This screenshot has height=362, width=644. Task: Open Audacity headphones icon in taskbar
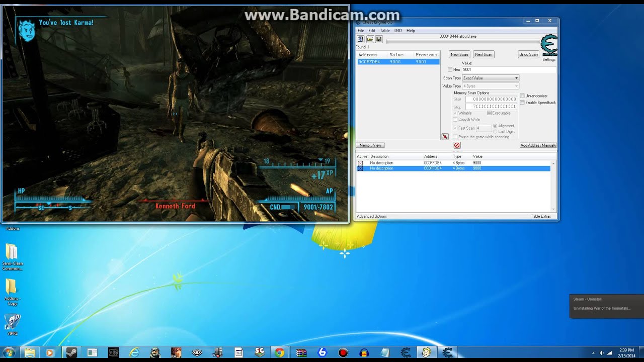(364, 352)
